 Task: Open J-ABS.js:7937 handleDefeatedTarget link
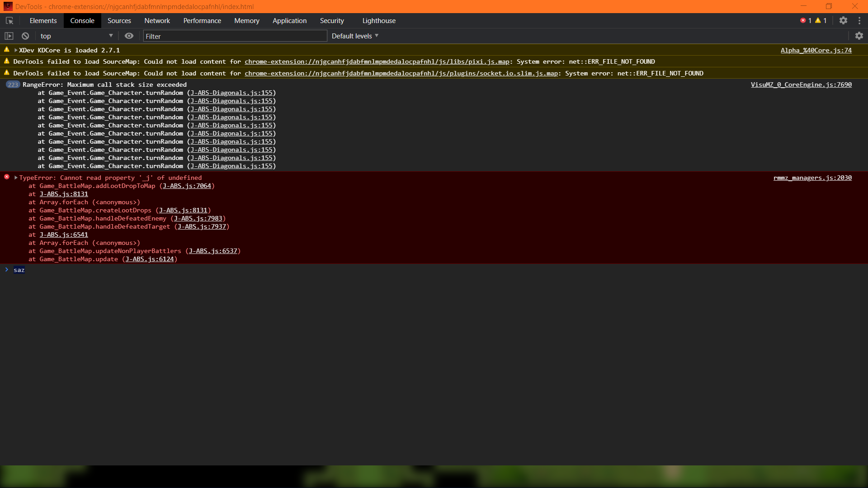coord(202,226)
